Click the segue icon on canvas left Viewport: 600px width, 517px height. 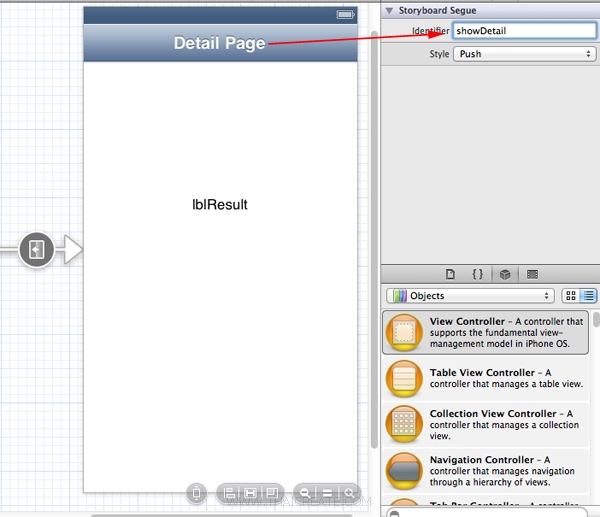pyautogui.click(x=36, y=249)
